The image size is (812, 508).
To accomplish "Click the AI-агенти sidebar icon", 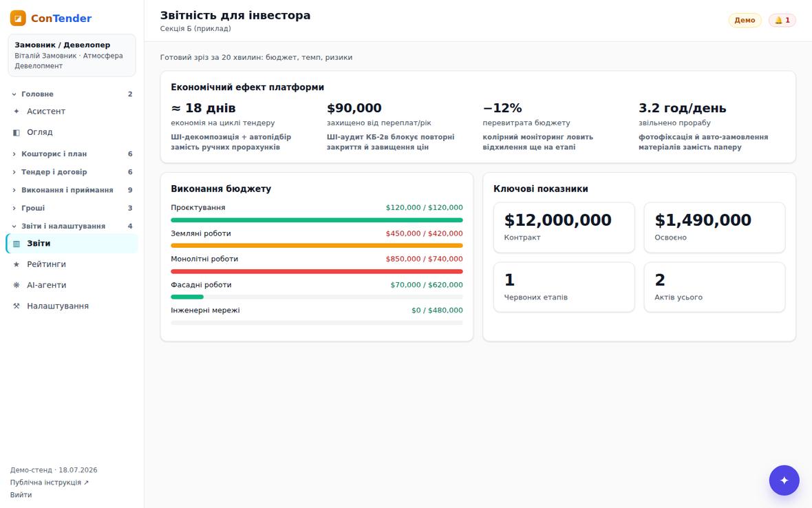I will click(17, 286).
